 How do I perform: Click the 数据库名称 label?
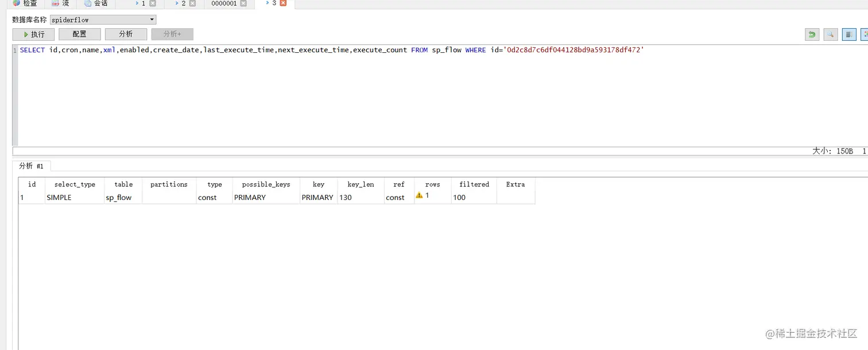[29, 20]
